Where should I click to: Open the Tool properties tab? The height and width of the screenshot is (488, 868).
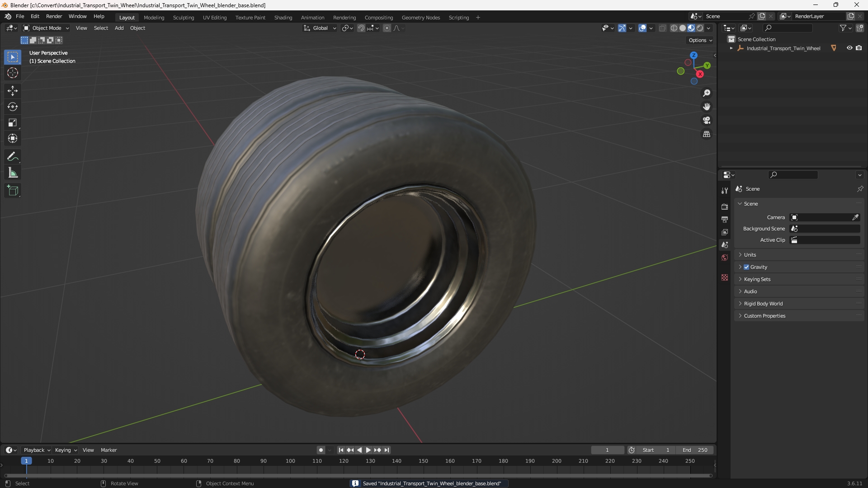tap(725, 191)
